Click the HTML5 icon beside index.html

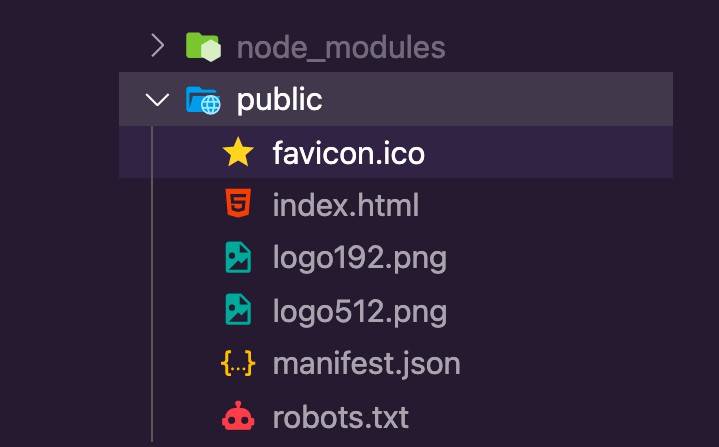(x=238, y=205)
